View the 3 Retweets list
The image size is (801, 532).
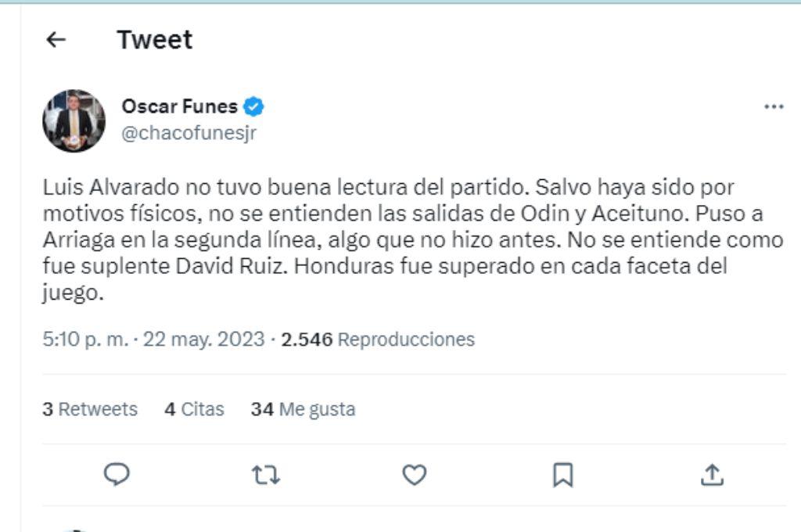pos(90,408)
